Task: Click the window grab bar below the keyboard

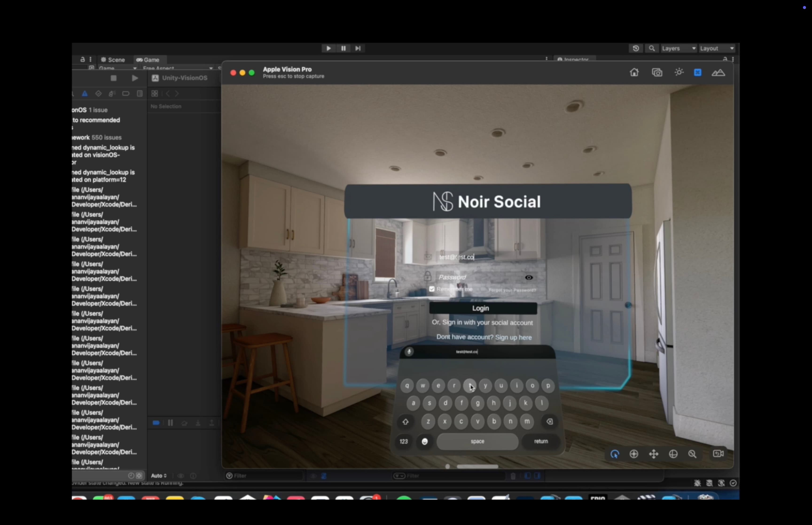Action: [477, 466]
